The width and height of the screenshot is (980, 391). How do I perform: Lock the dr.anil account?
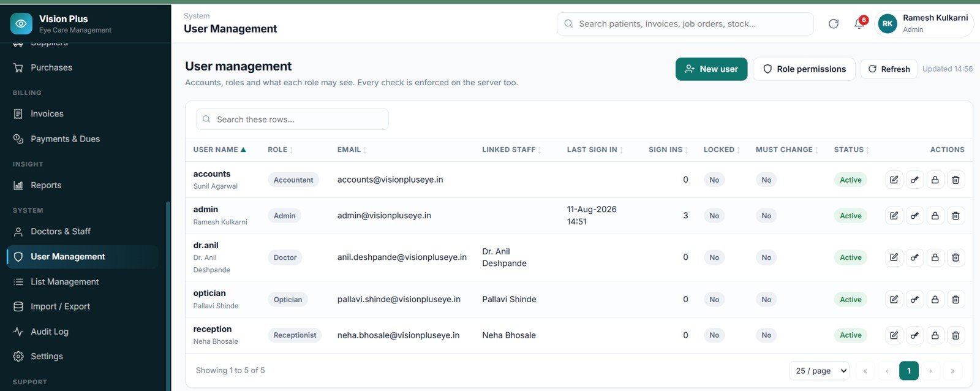[935, 257]
